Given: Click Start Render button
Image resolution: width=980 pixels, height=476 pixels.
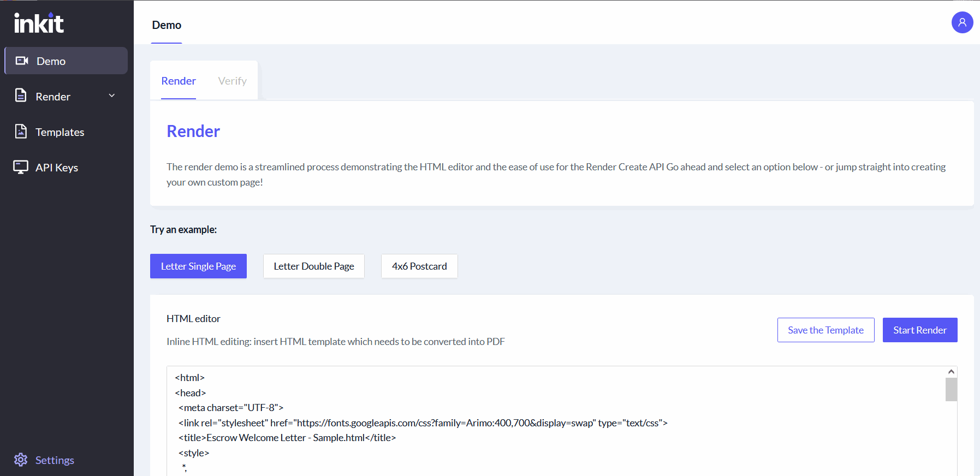Looking at the screenshot, I should pyautogui.click(x=920, y=330).
